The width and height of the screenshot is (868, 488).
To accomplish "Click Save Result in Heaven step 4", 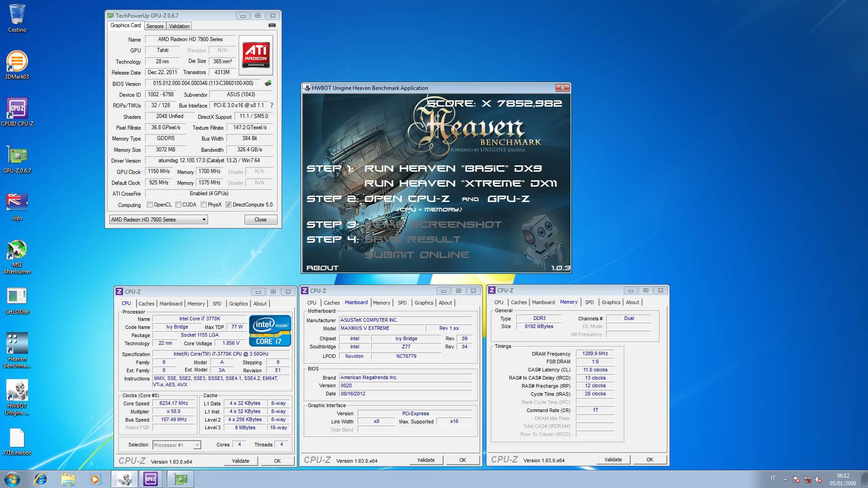I will [x=412, y=239].
